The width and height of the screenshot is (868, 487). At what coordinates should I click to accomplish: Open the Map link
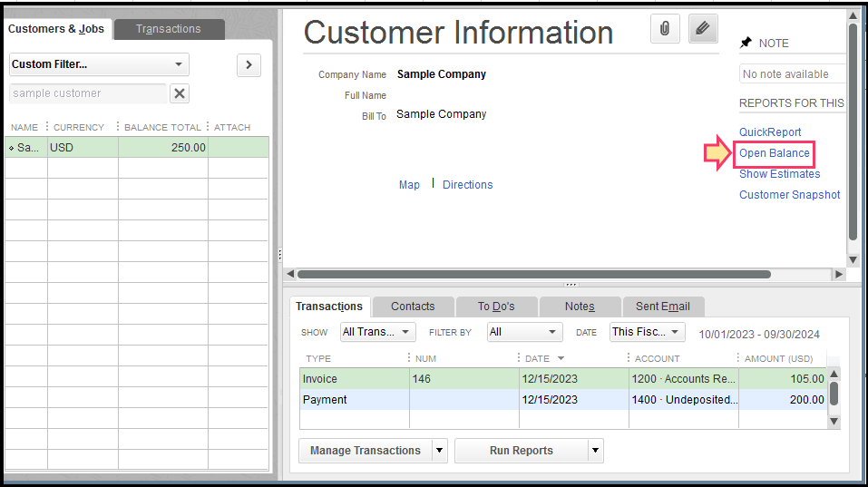pos(409,185)
